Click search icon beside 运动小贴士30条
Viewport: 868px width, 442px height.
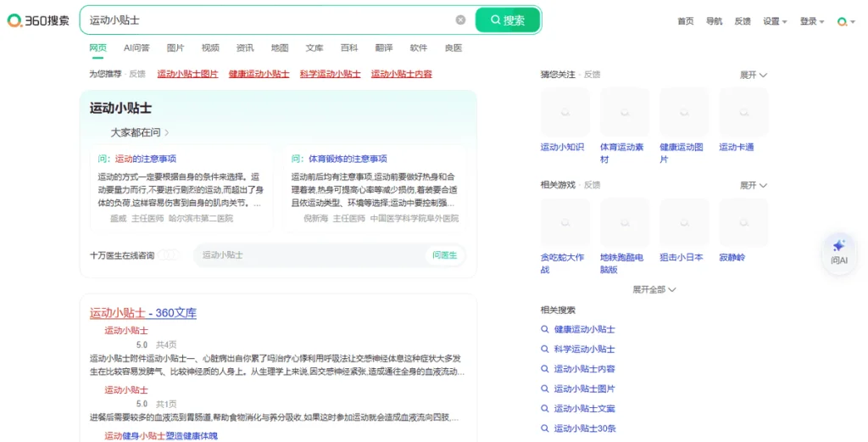(545, 428)
